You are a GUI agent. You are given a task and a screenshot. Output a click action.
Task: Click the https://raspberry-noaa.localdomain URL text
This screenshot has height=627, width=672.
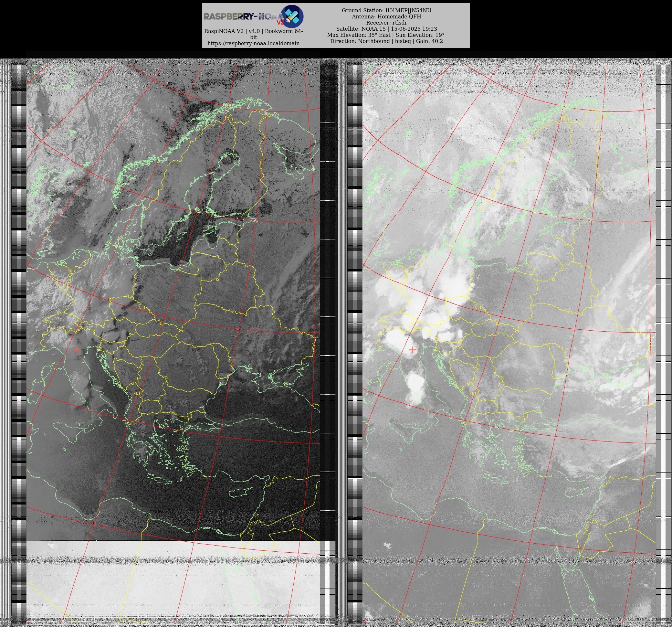tap(254, 43)
